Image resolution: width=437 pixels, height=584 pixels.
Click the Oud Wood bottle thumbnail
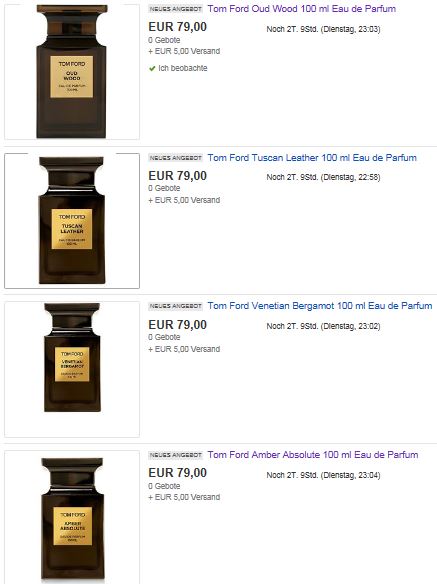[x=72, y=72]
